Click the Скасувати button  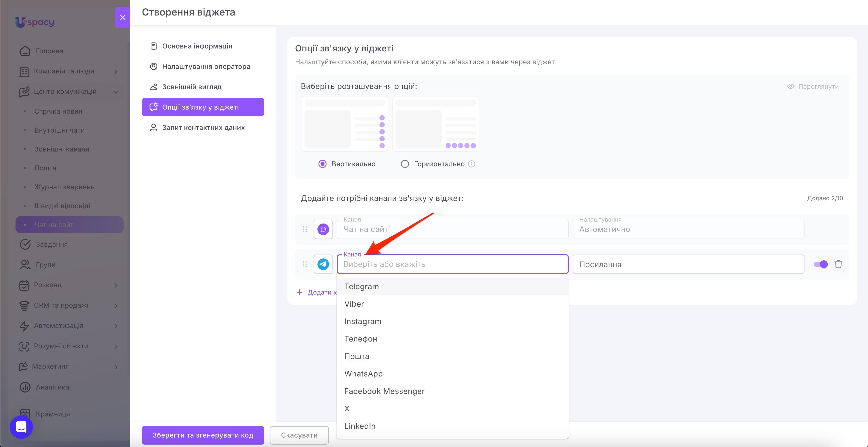[x=299, y=435]
